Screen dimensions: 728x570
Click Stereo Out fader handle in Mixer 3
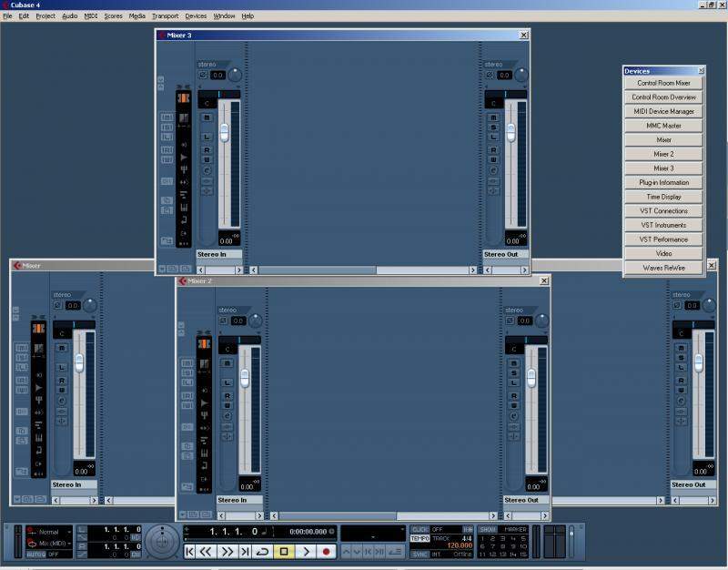click(x=511, y=132)
